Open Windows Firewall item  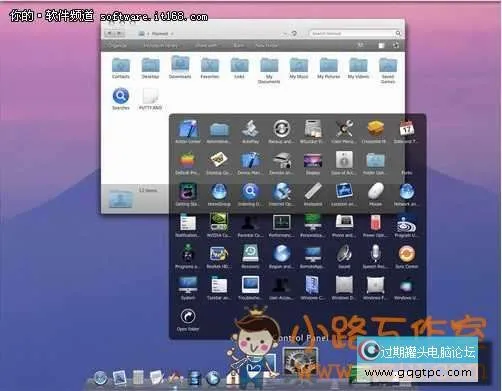click(375, 288)
